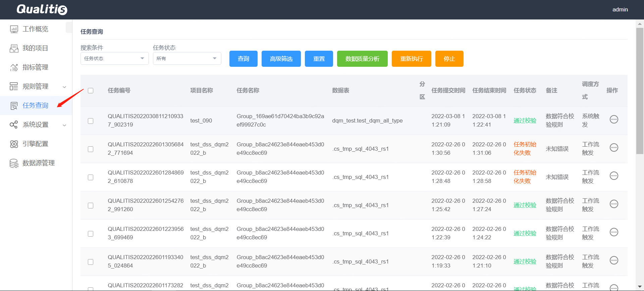Click the vertical scrollbar on the right
Screen dimensions: 644x291
[640, 91]
